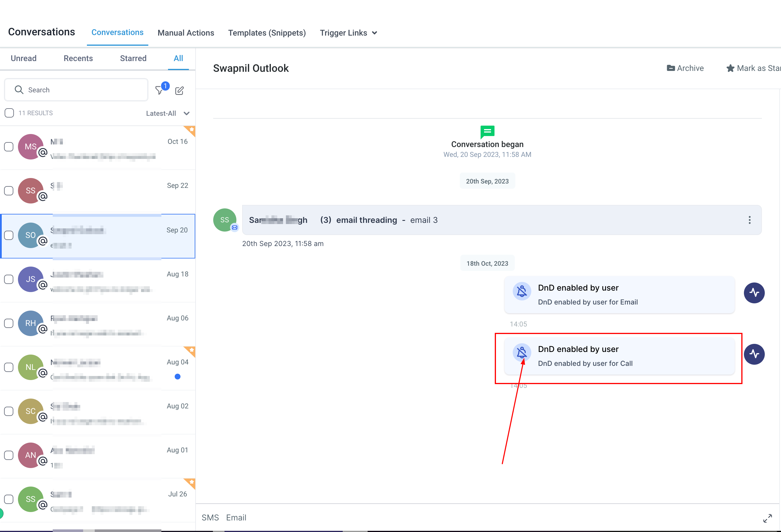The height and width of the screenshot is (532, 781).
Task: Click the AN contact avatar
Action: 31,455
